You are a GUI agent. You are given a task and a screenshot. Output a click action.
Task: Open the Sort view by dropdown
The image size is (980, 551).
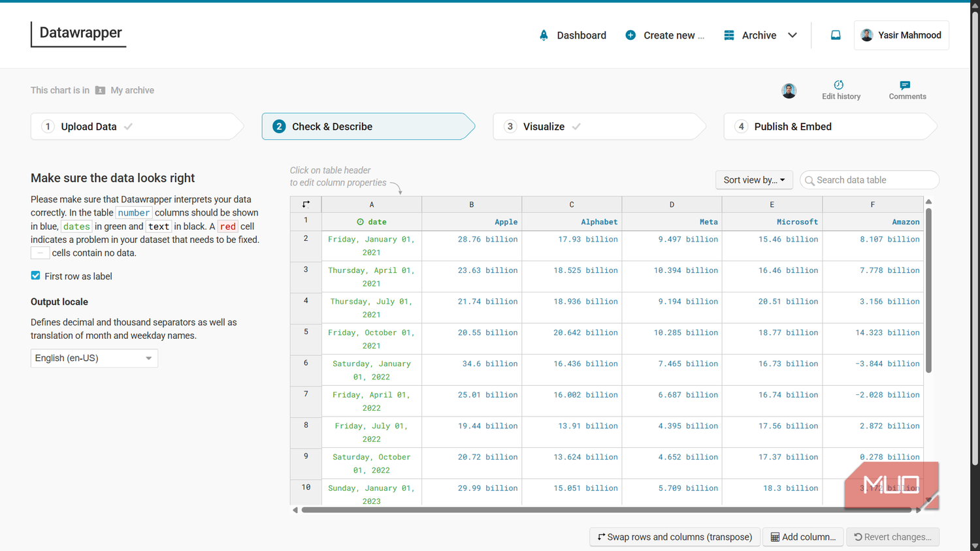pyautogui.click(x=754, y=180)
